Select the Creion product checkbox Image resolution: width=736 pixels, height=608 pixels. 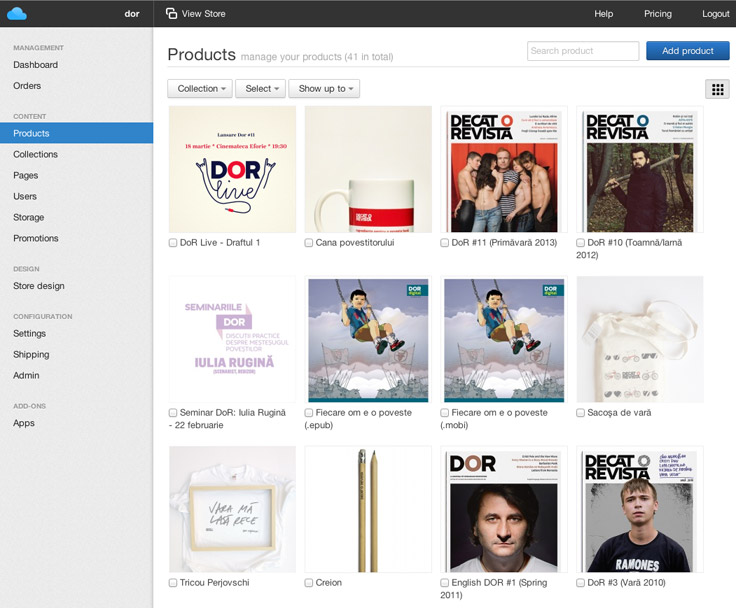pos(308,583)
